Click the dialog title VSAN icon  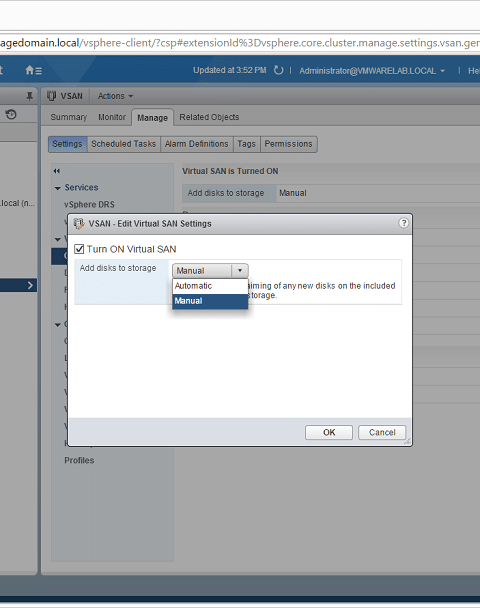click(79, 224)
